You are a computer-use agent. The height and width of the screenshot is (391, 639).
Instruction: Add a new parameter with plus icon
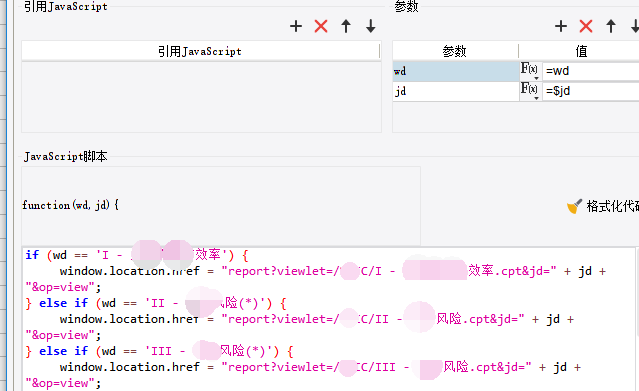561,27
